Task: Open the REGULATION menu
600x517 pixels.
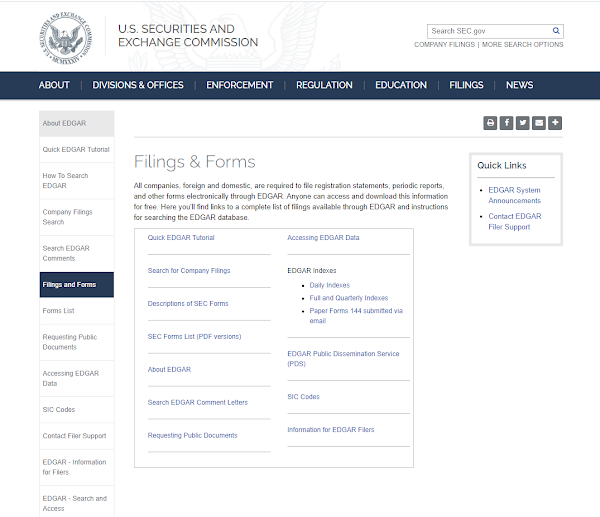Action: click(x=324, y=85)
